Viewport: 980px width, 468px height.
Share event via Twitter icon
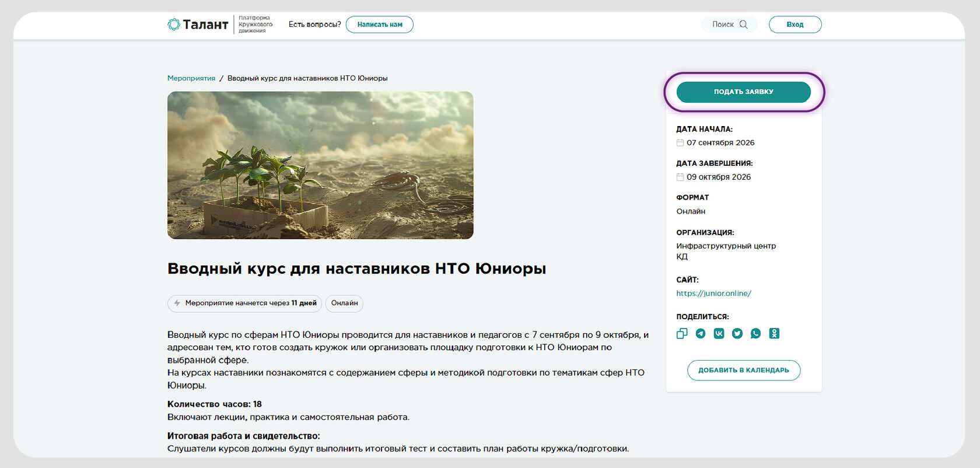(737, 333)
